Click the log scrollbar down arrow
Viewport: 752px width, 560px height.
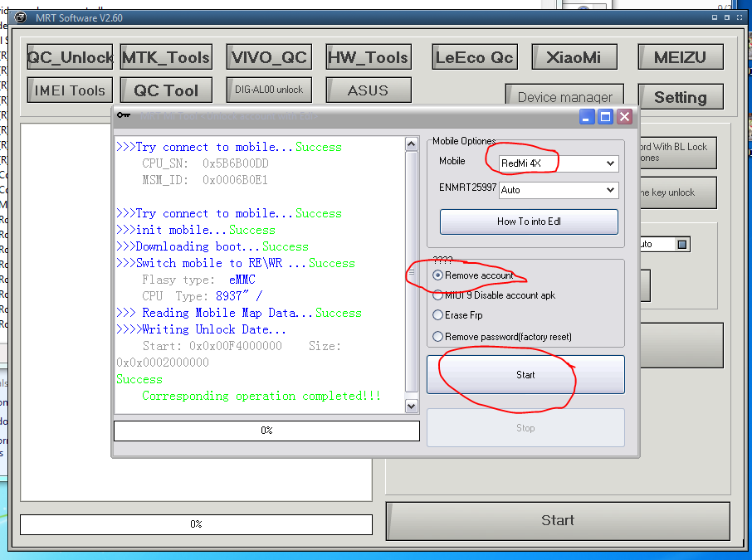point(412,406)
